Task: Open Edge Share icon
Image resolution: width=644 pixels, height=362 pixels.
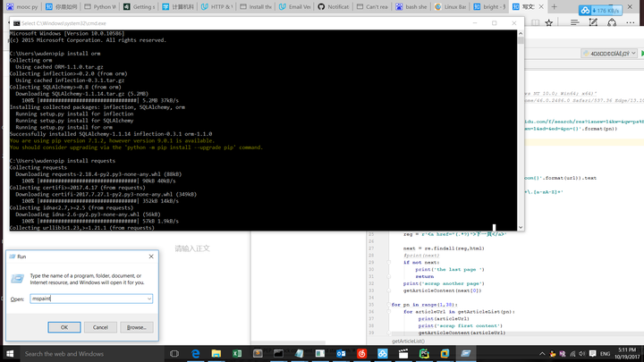Action: pos(612,22)
